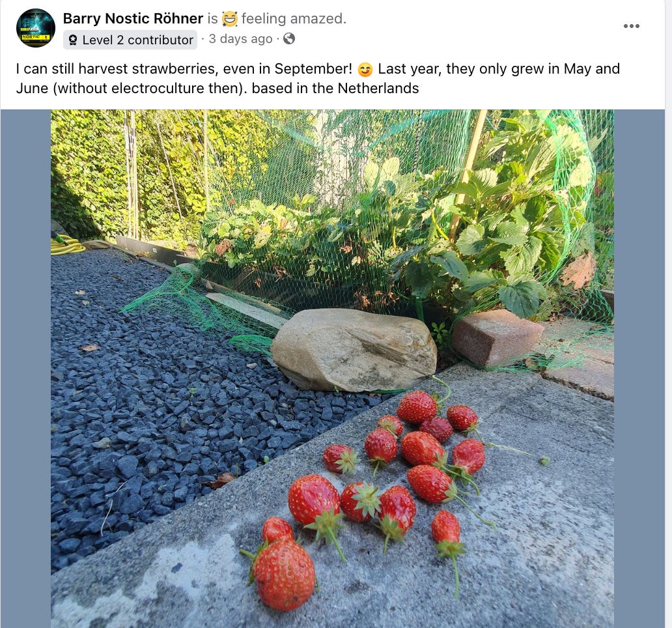Click the yellow garden hose in photo
This screenshot has height=628, width=672.
[x=66, y=244]
